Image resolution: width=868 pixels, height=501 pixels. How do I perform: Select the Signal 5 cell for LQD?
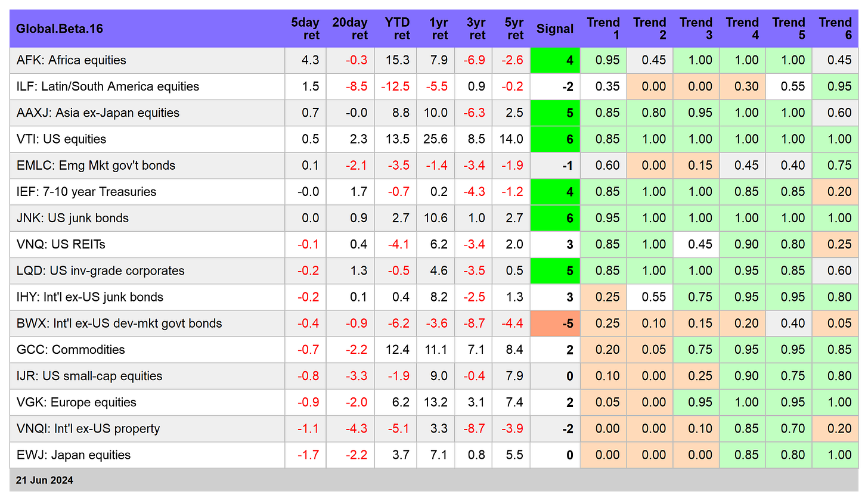coord(555,270)
